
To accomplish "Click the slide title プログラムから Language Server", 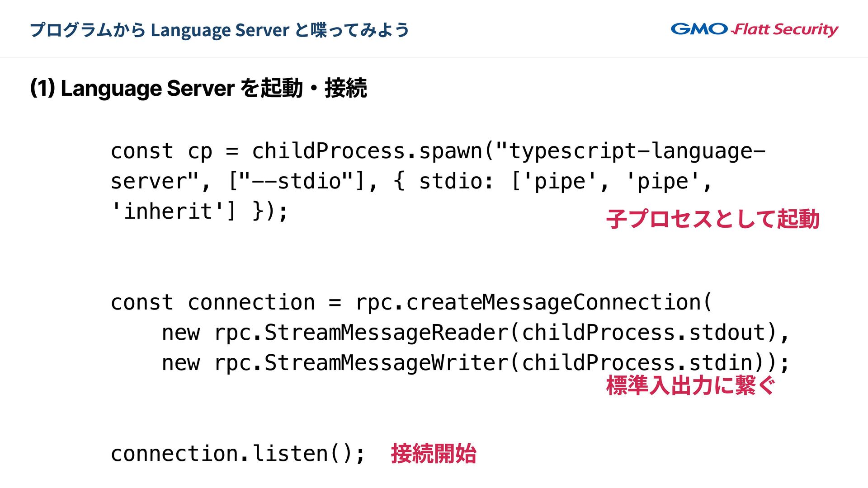I will 219,30.
